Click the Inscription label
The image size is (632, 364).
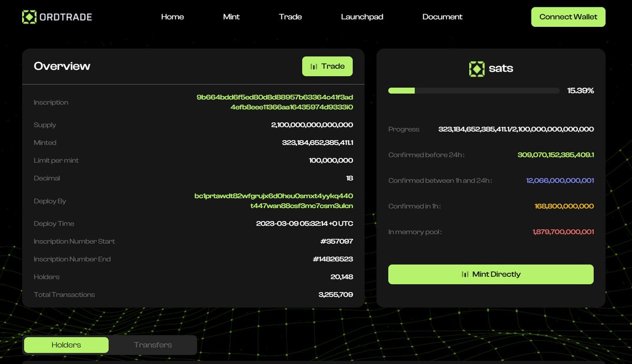[51, 103]
